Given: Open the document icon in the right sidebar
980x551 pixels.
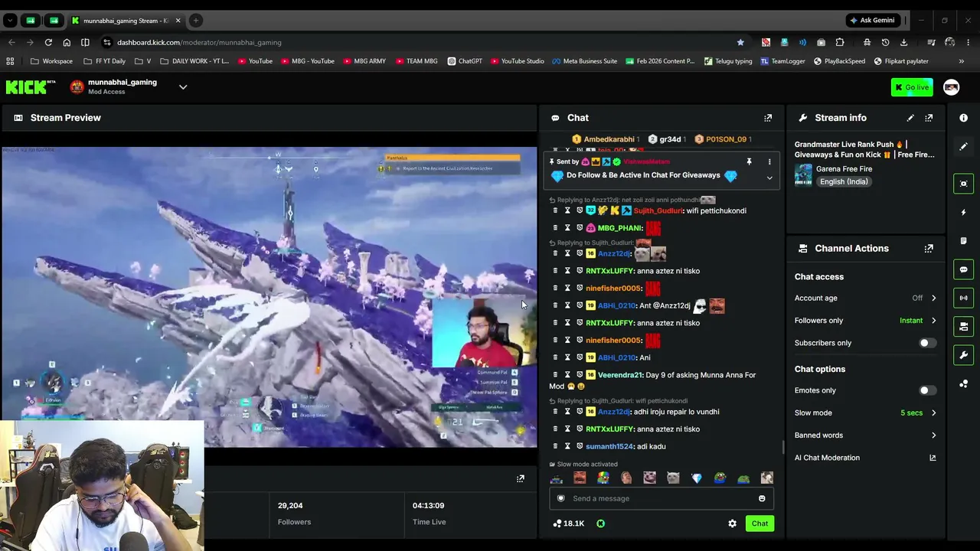Looking at the screenshot, I should 963,241.
